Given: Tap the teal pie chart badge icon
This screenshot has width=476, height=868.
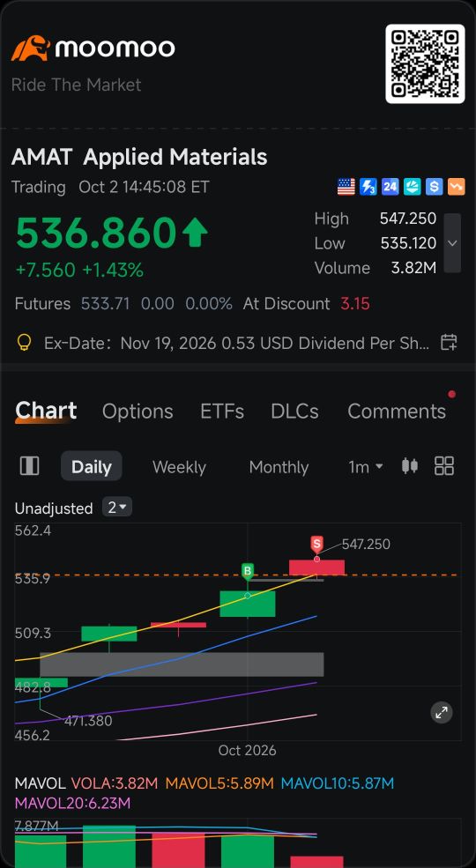Looking at the screenshot, I should click(x=413, y=187).
